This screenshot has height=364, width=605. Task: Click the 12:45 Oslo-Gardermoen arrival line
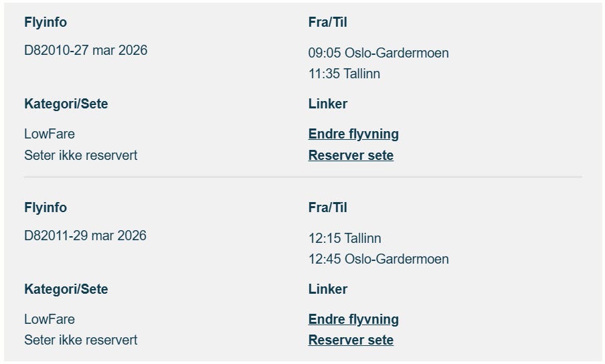379,259
